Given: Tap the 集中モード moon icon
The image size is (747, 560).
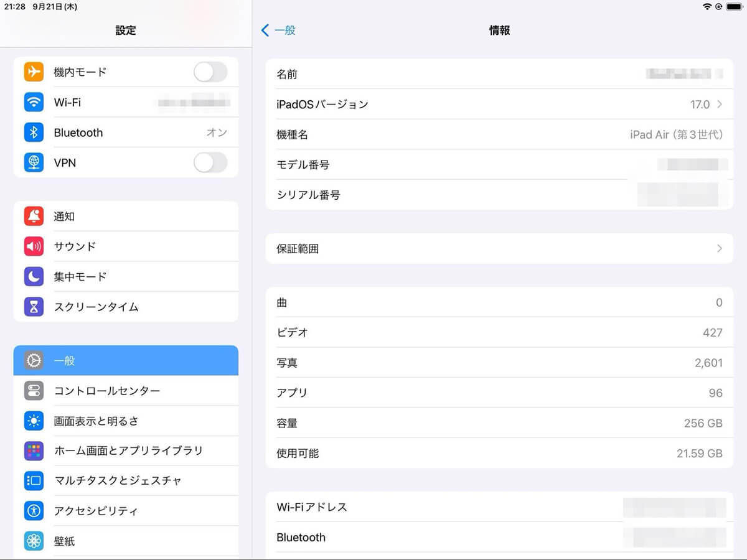Looking at the screenshot, I should [x=34, y=276].
